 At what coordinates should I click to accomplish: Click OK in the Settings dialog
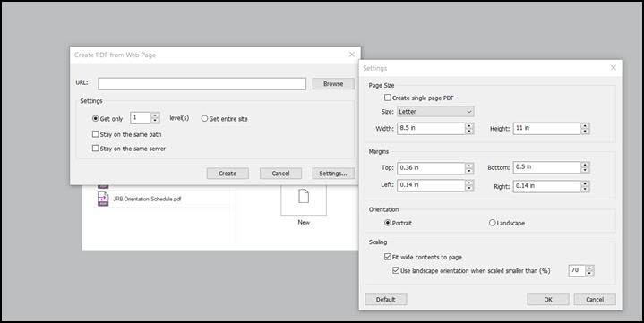[x=548, y=300]
